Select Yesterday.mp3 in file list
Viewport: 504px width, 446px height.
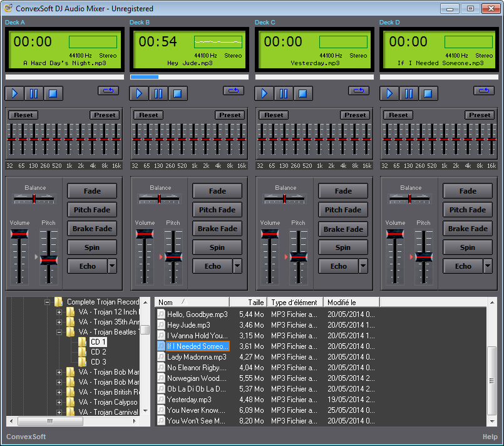189,400
